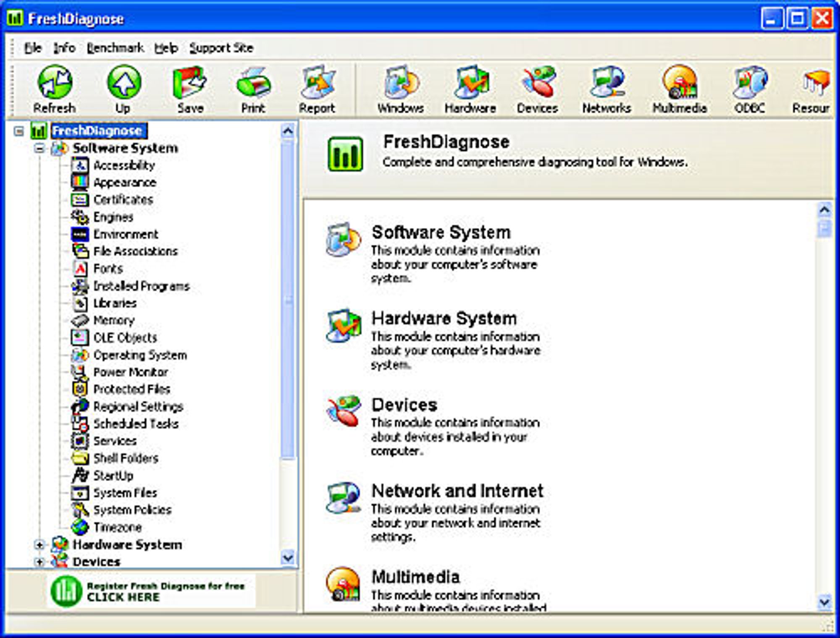The width and height of the screenshot is (840, 638).
Task: Go up with the Up toolbar icon
Action: pyautogui.click(x=123, y=82)
